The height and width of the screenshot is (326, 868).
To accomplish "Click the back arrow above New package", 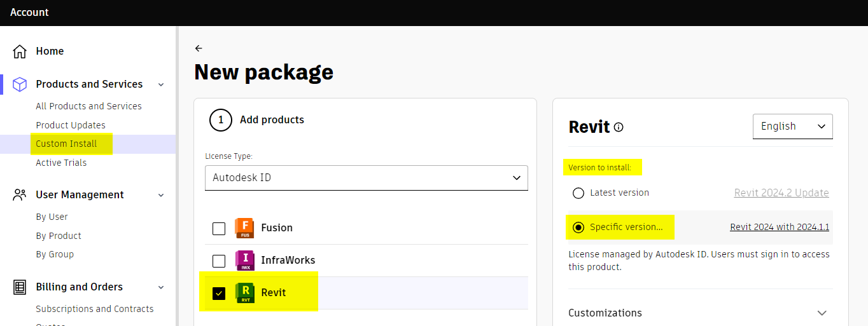I will click(x=199, y=48).
